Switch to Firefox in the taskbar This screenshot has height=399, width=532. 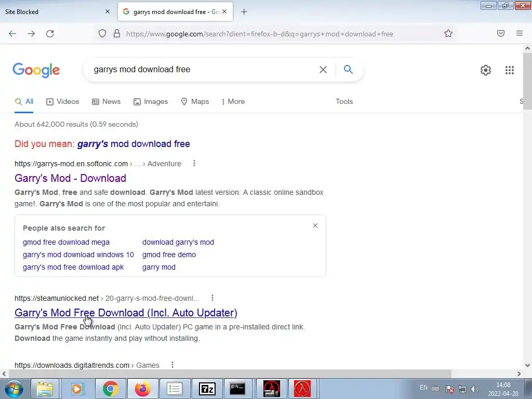143,389
